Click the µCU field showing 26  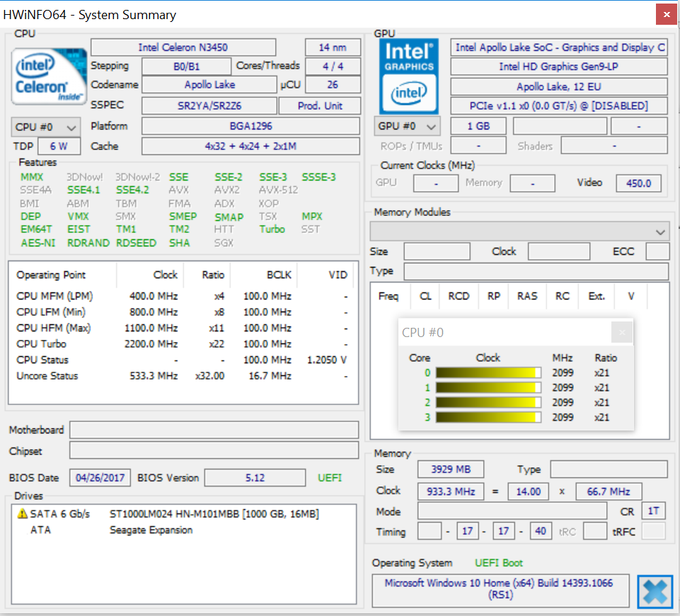point(333,84)
